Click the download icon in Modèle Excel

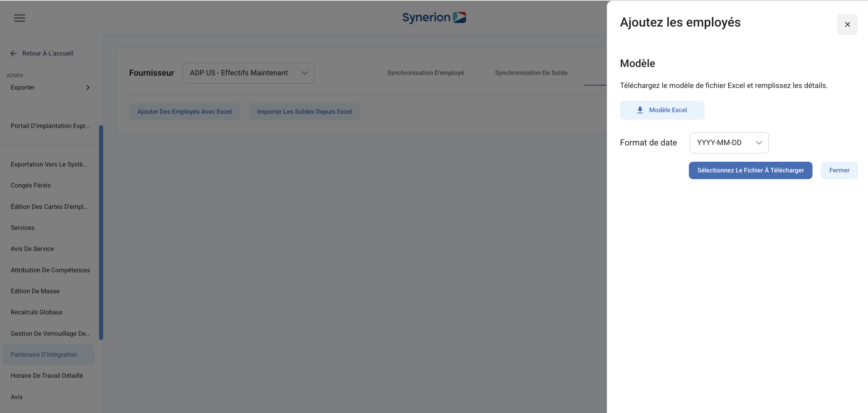pos(640,110)
